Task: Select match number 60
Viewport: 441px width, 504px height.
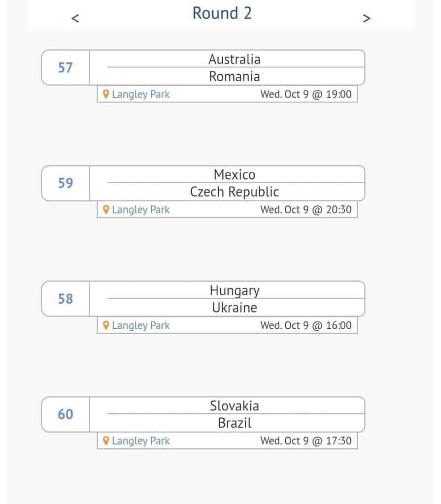Action: (x=66, y=414)
